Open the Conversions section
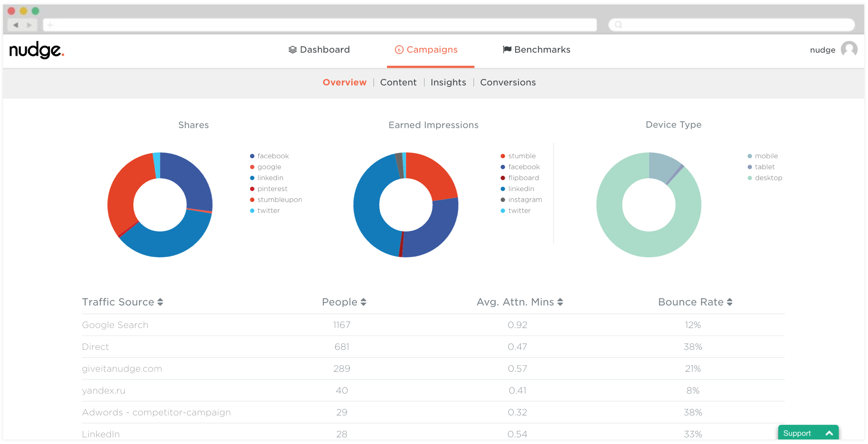868x444 pixels. [508, 82]
